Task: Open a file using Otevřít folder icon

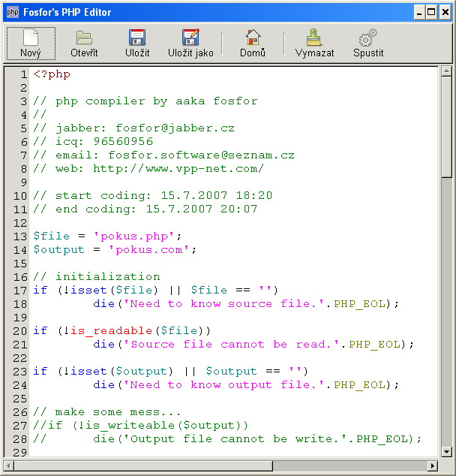Action: pos(84,44)
